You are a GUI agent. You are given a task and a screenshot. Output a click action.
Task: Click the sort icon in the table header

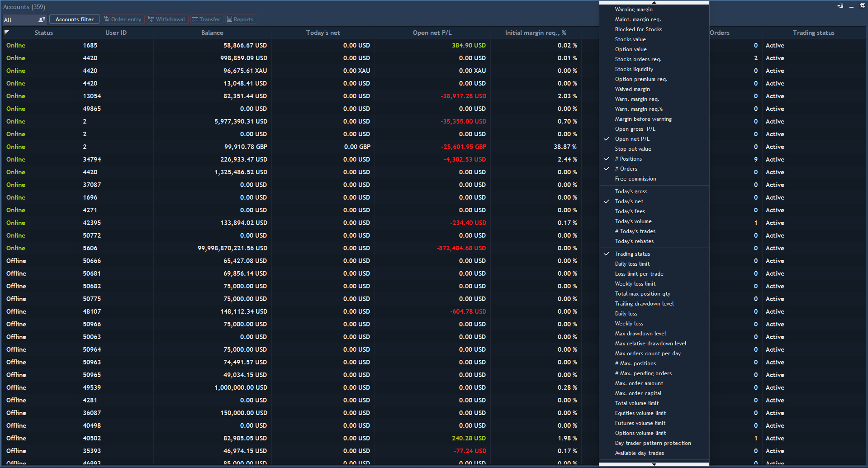pos(7,32)
